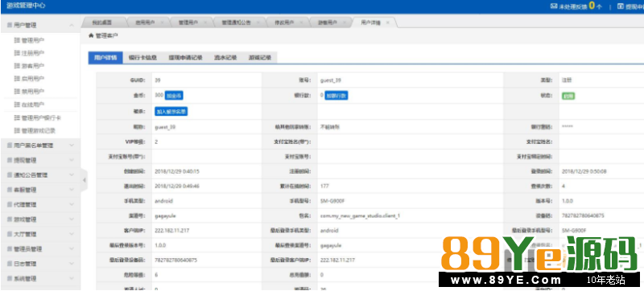
Task: Click the 未处理反馈 notification counter
Action: 592,6
